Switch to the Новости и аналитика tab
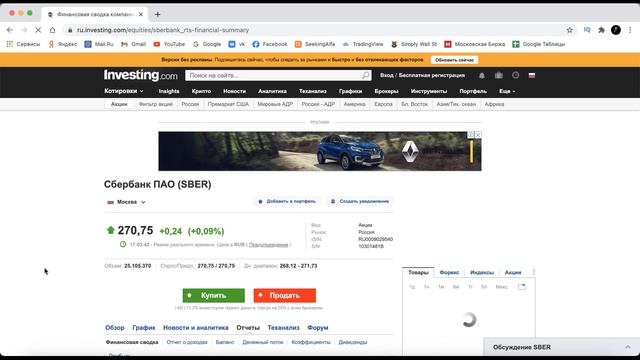Image resolution: width=640 pixels, height=360 pixels. point(196,327)
